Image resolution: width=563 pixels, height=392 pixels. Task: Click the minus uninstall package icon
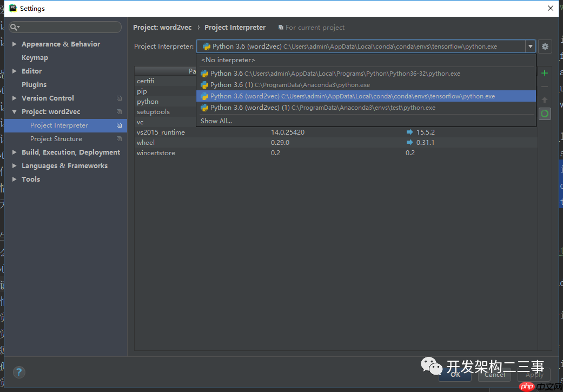click(x=545, y=87)
